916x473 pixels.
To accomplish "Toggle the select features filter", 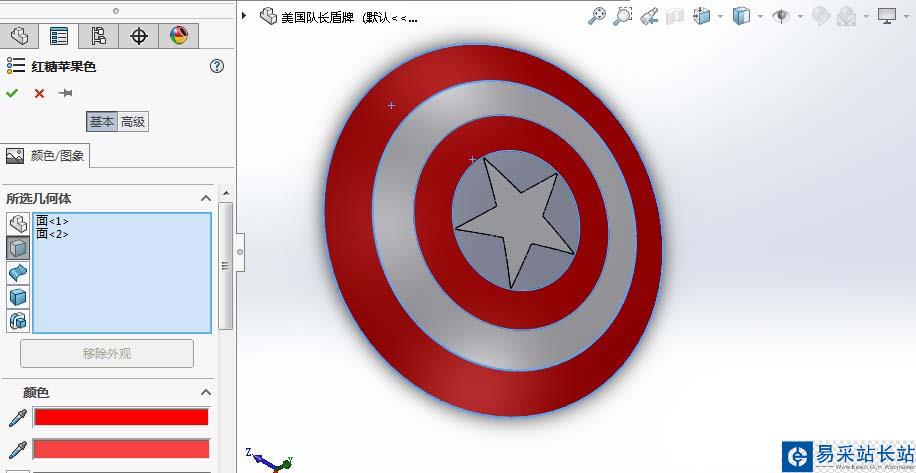I will (x=18, y=321).
